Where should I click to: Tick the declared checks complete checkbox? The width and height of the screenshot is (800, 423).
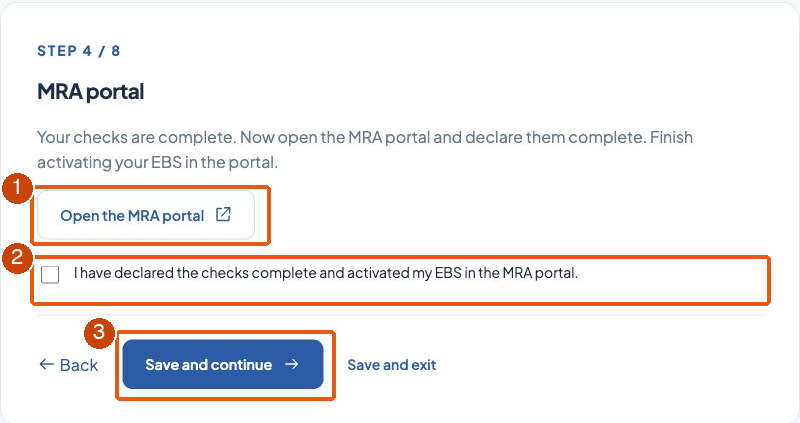50,275
